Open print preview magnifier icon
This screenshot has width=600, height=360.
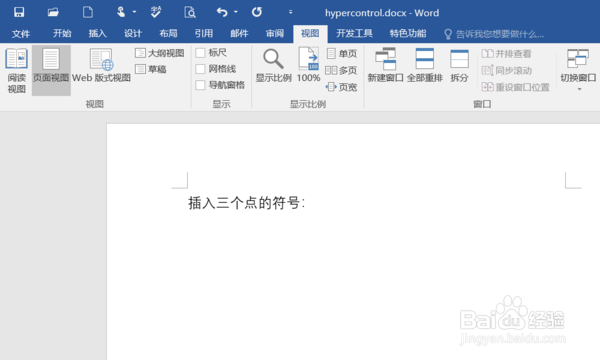click(190, 12)
